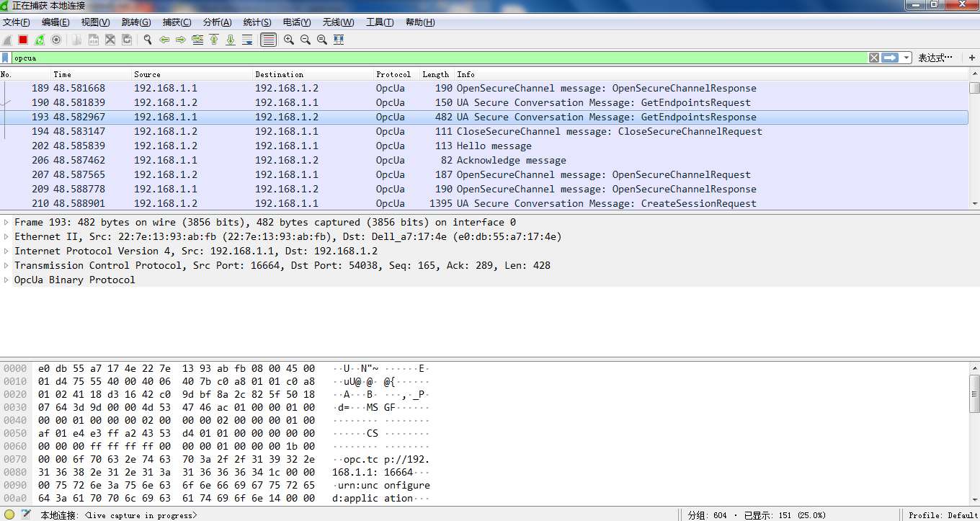This screenshot has height=521, width=980.
Task: Select packet 189 OpenSecureChannelResponse row
Action: coord(484,88)
